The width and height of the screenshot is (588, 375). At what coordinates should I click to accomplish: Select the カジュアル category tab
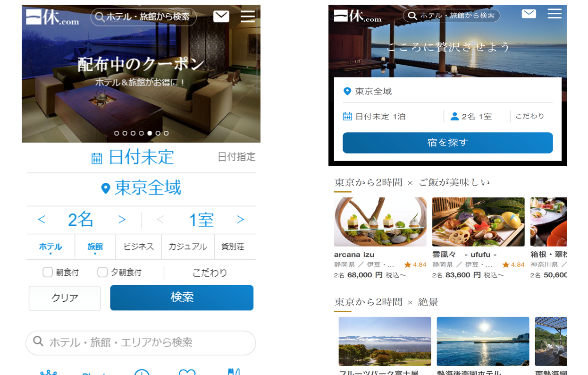188,247
